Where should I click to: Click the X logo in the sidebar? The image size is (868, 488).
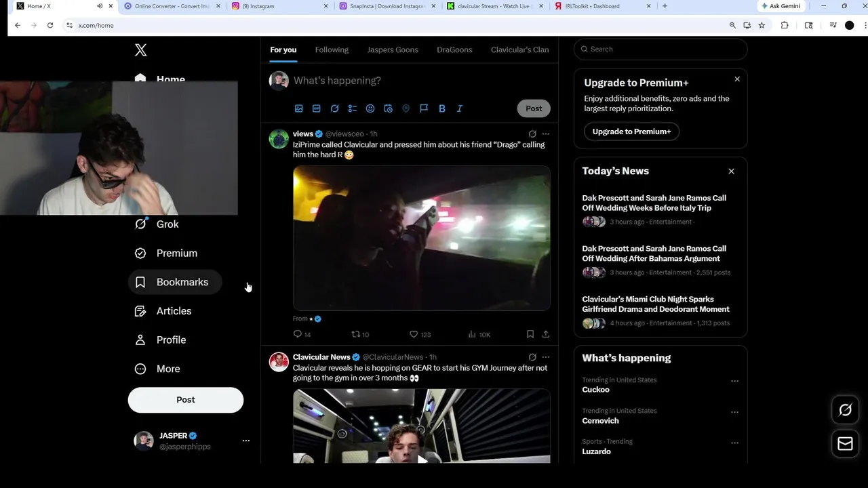140,49
